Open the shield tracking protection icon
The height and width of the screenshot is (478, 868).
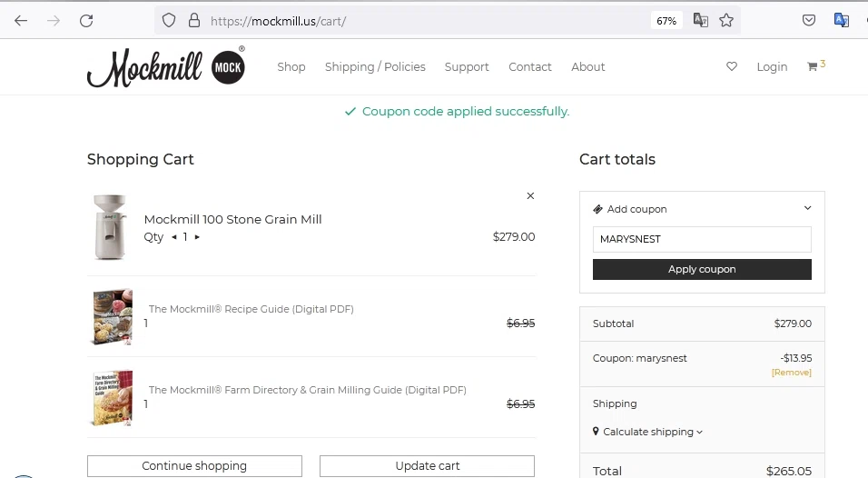[169, 21]
